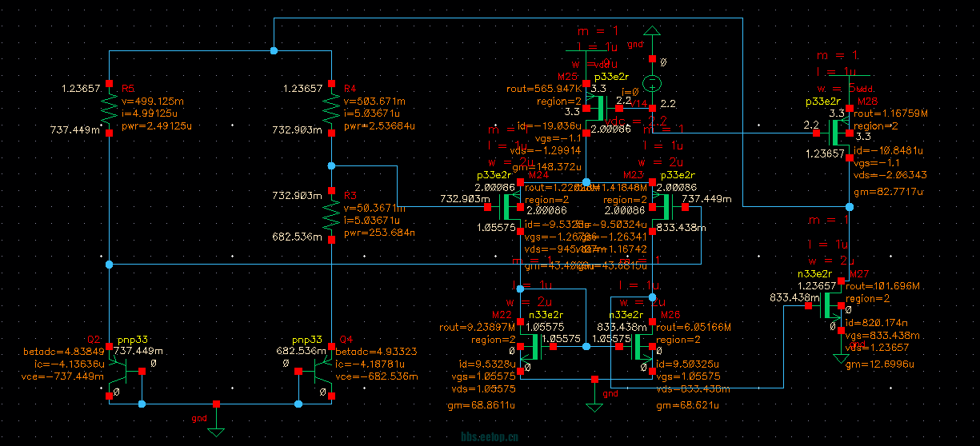Click the rout=1.16759M annotation
The height and width of the screenshot is (446, 980).
coord(890,114)
